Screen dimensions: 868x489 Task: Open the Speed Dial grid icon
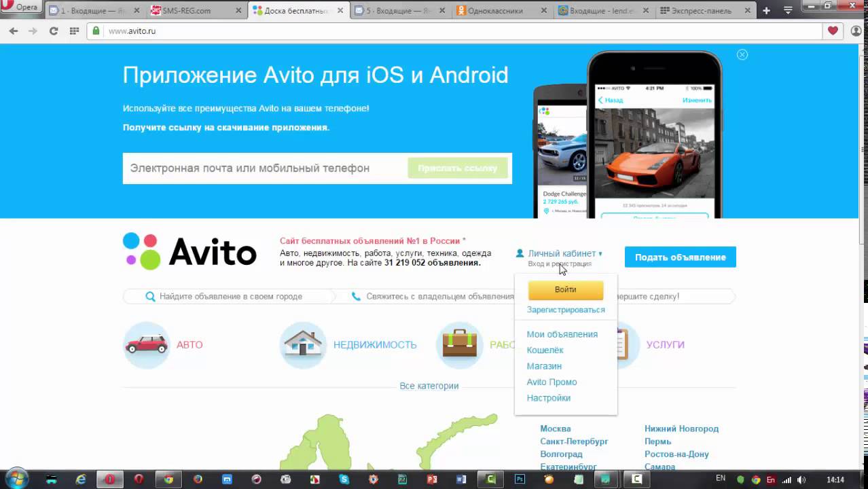pyautogui.click(x=74, y=31)
